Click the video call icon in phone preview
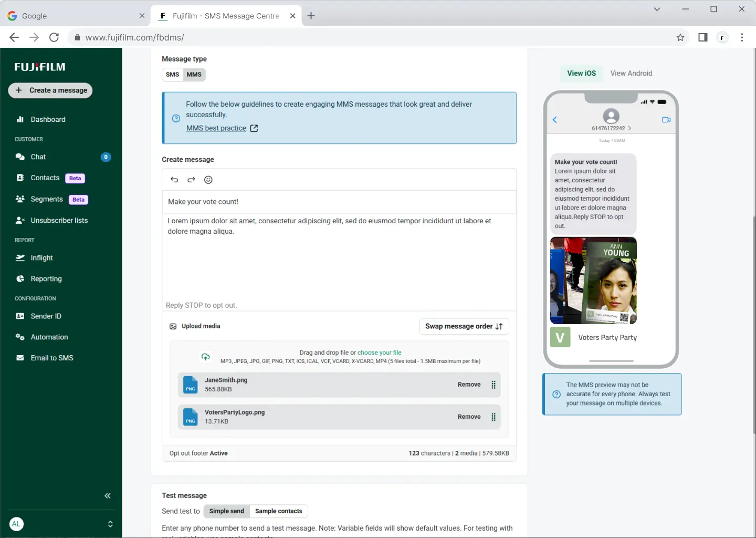This screenshot has width=756, height=538. click(666, 120)
